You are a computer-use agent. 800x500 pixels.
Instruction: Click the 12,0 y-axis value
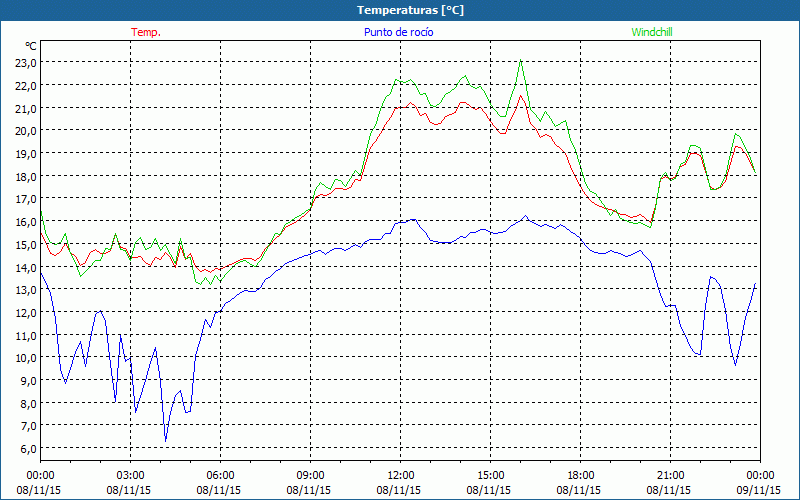pyautogui.click(x=26, y=313)
